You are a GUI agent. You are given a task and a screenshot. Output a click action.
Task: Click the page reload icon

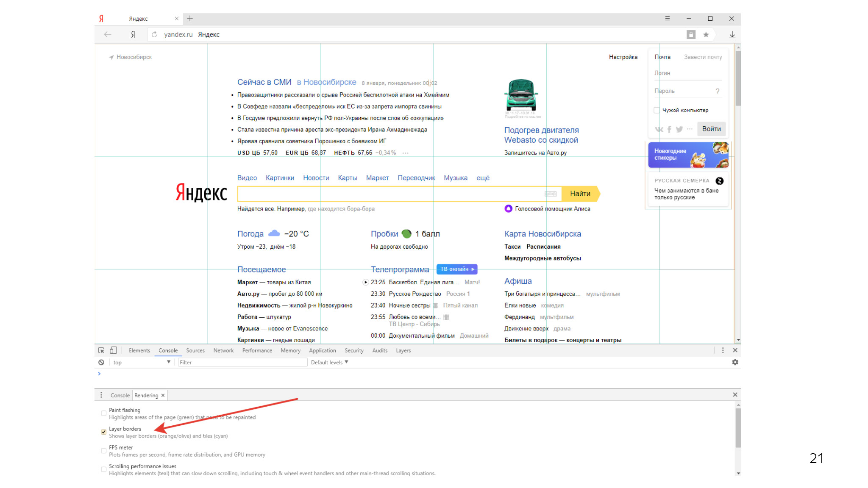click(x=154, y=34)
